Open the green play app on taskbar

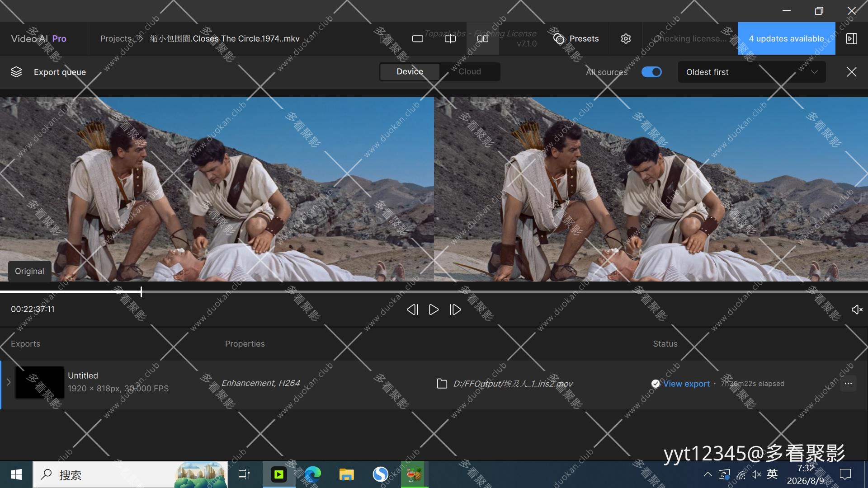(279, 474)
